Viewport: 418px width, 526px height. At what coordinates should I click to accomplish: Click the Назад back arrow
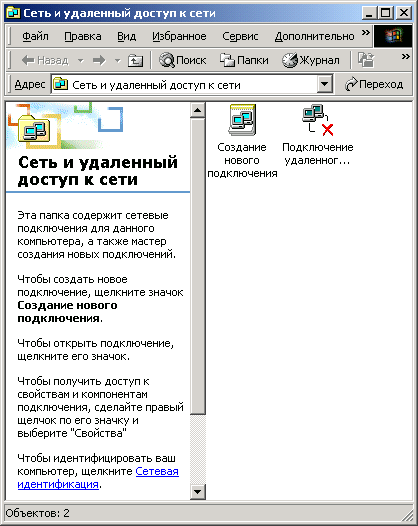45,60
